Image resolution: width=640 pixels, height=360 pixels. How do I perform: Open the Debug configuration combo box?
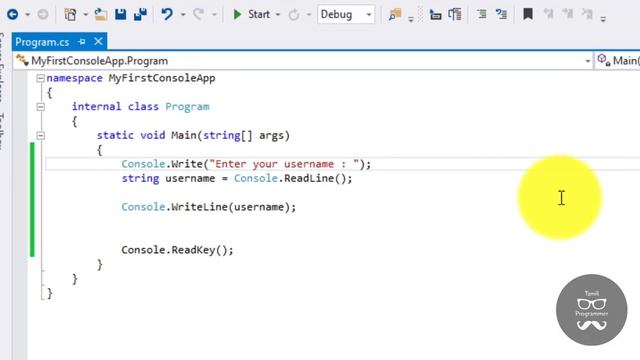[346, 15]
